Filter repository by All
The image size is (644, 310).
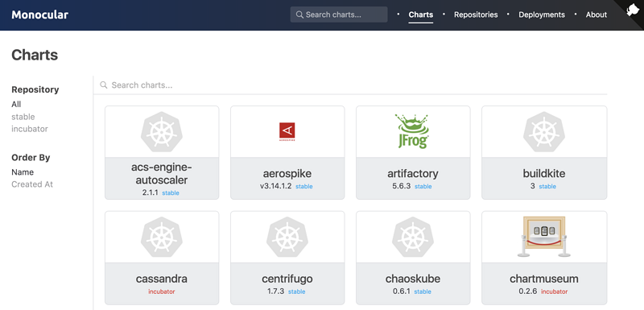tap(16, 105)
